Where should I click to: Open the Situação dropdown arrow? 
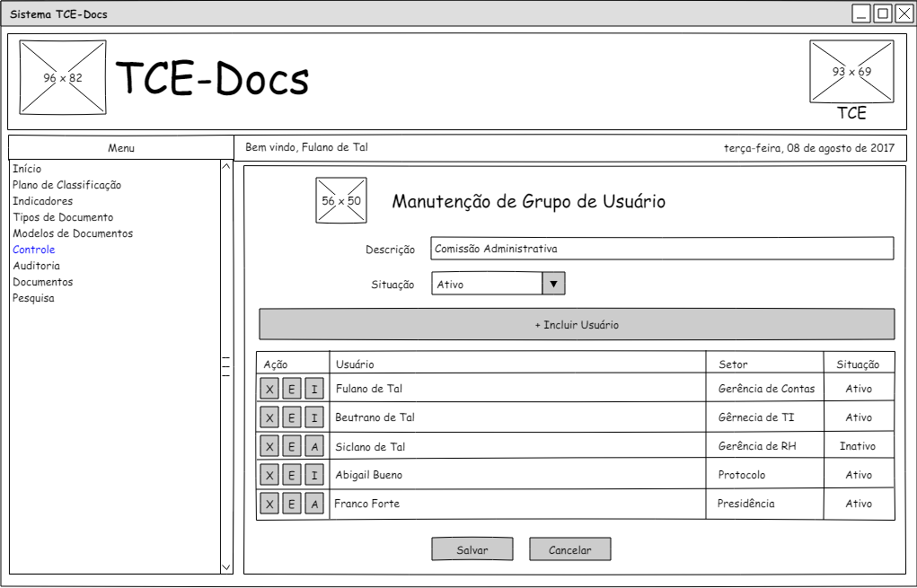(x=553, y=284)
